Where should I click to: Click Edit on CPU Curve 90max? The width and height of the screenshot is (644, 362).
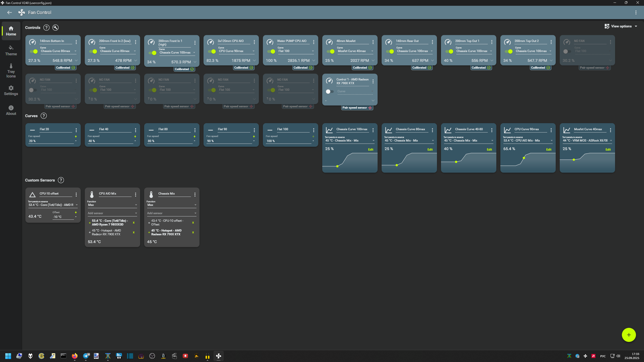[549, 150]
